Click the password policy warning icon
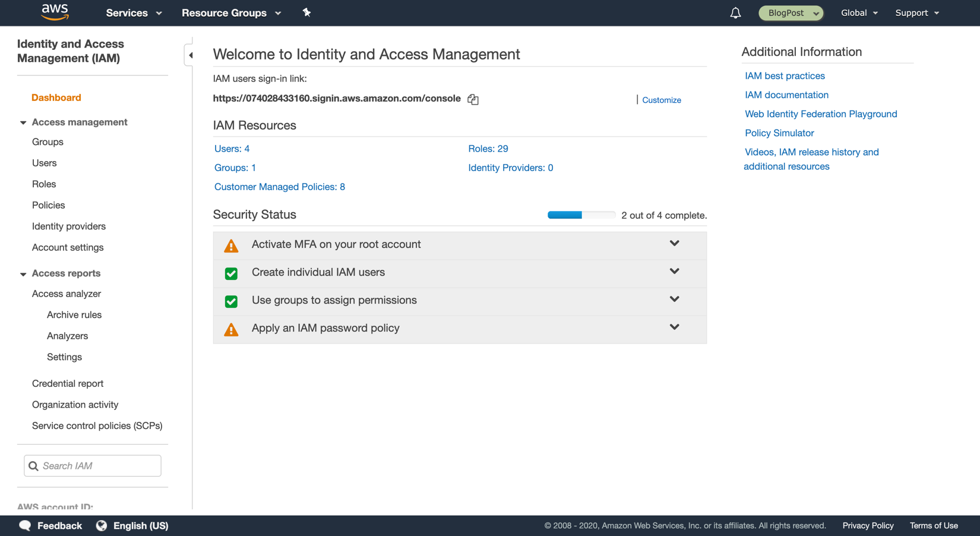The image size is (980, 536). [231, 329]
